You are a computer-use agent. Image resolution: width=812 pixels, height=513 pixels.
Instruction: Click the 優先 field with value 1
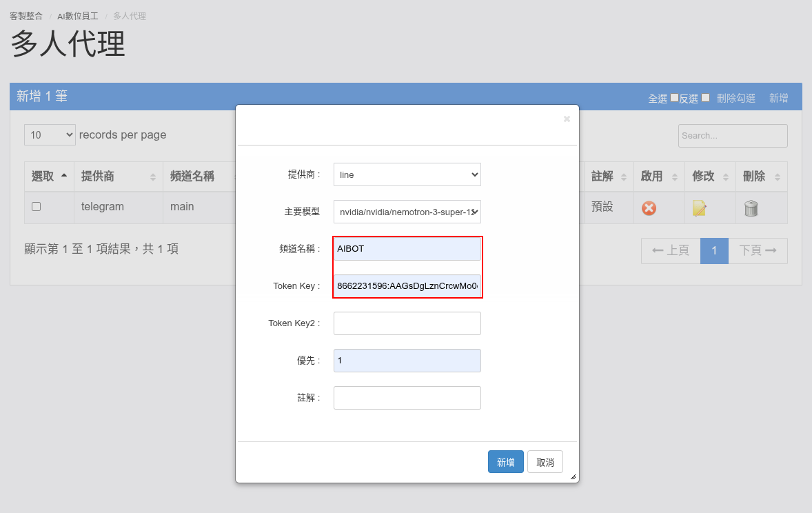coord(407,361)
